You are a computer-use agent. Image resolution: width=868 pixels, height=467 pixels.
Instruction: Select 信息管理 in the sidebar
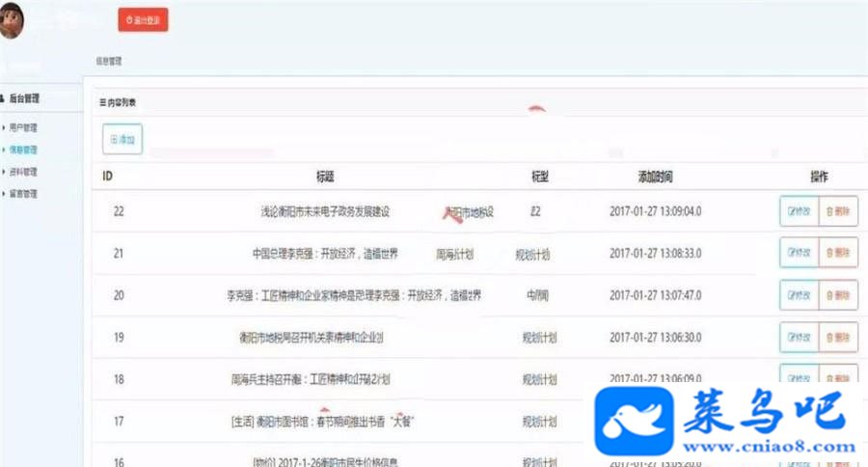tap(23, 150)
